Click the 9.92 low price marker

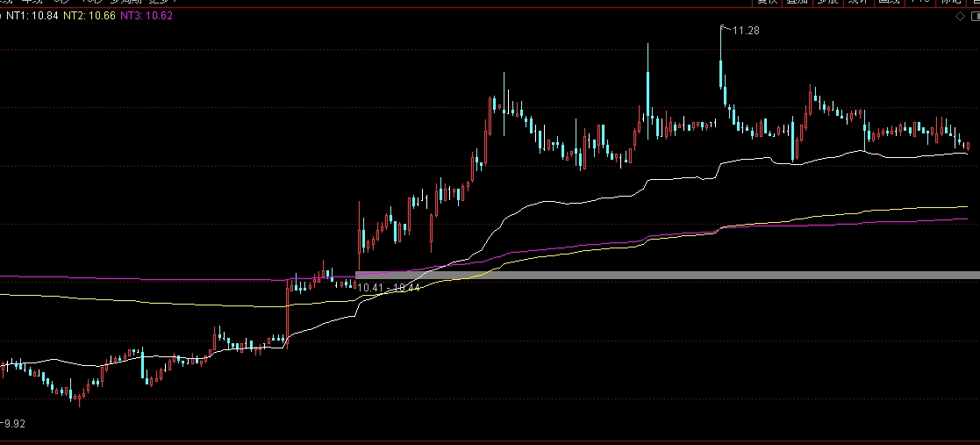tap(14, 424)
